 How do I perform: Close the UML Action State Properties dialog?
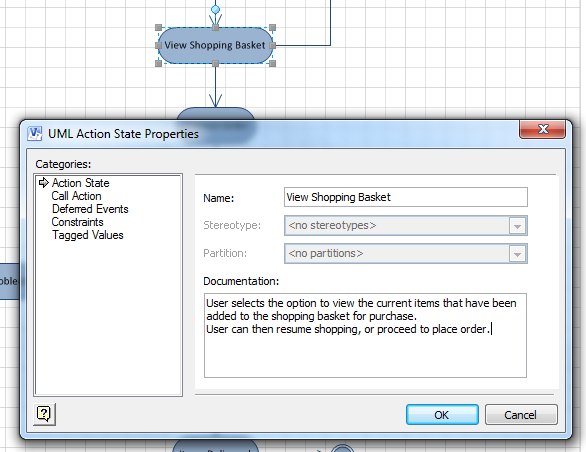[x=542, y=129]
